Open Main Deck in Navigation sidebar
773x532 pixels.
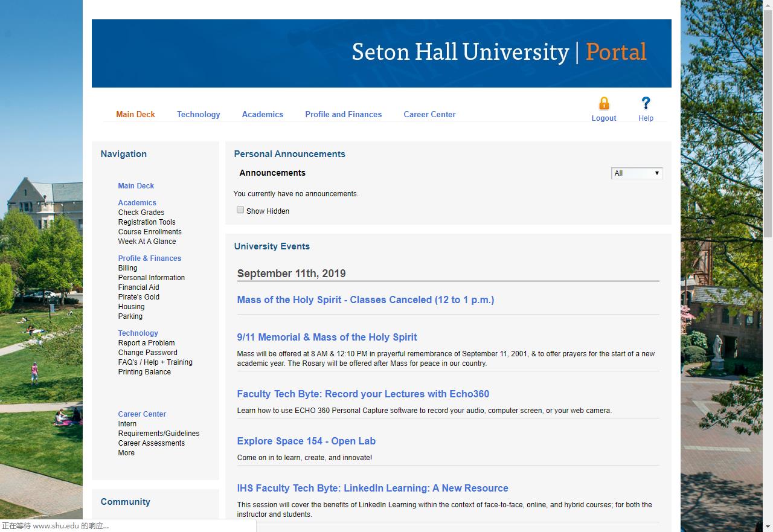pyautogui.click(x=136, y=186)
